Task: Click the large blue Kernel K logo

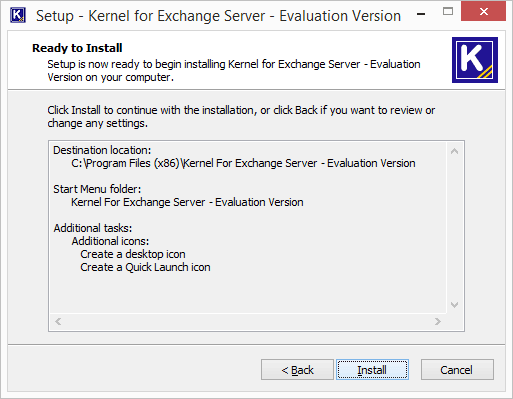Action: click(x=475, y=60)
